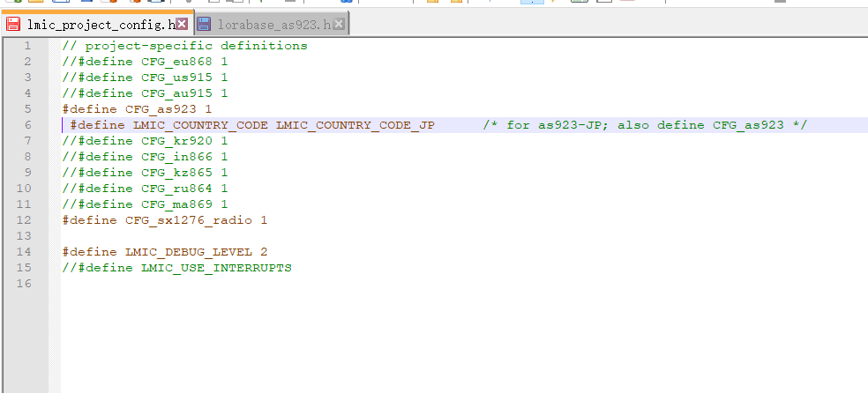Click line number 6 in the margin
The image size is (868, 393).
tap(27, 125)
